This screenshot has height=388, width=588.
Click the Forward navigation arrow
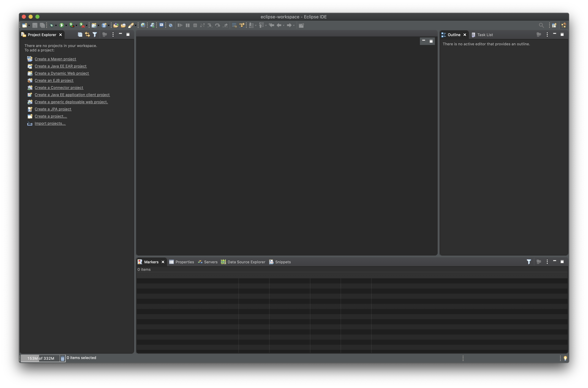tap(289, 25)
